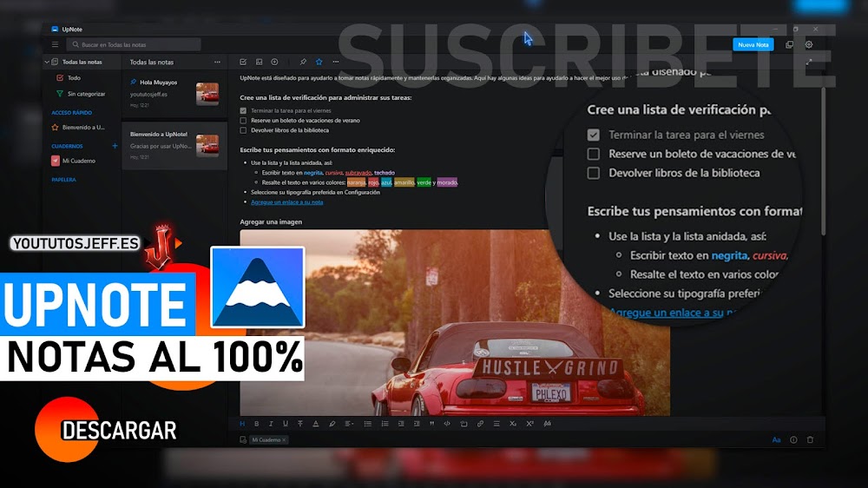
Task: Follow the 'Agregue un enlace a su nota' link
Action: [x=286, y=202]
